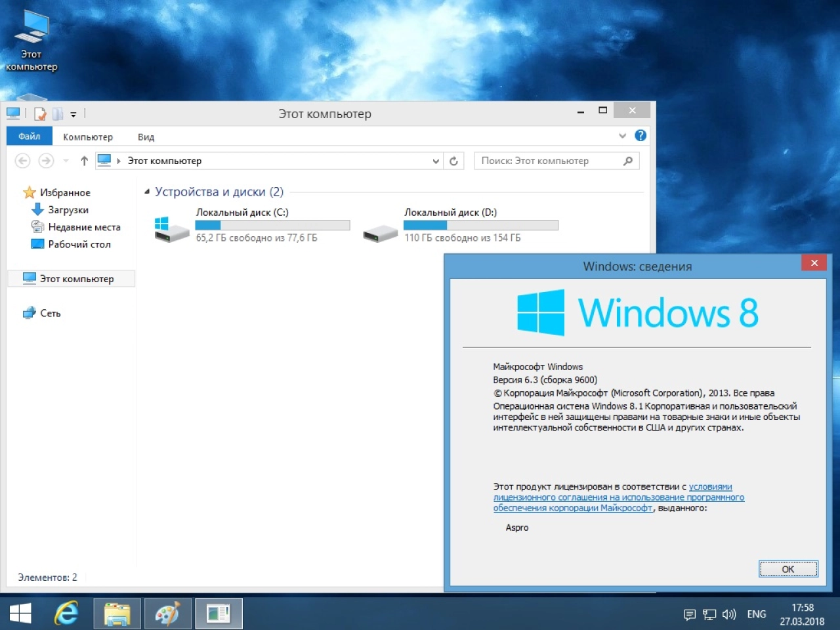Screen dimensions: 840x630
Task: Click the Properties icon in quick access toolbar
Action: coord(41,114)
